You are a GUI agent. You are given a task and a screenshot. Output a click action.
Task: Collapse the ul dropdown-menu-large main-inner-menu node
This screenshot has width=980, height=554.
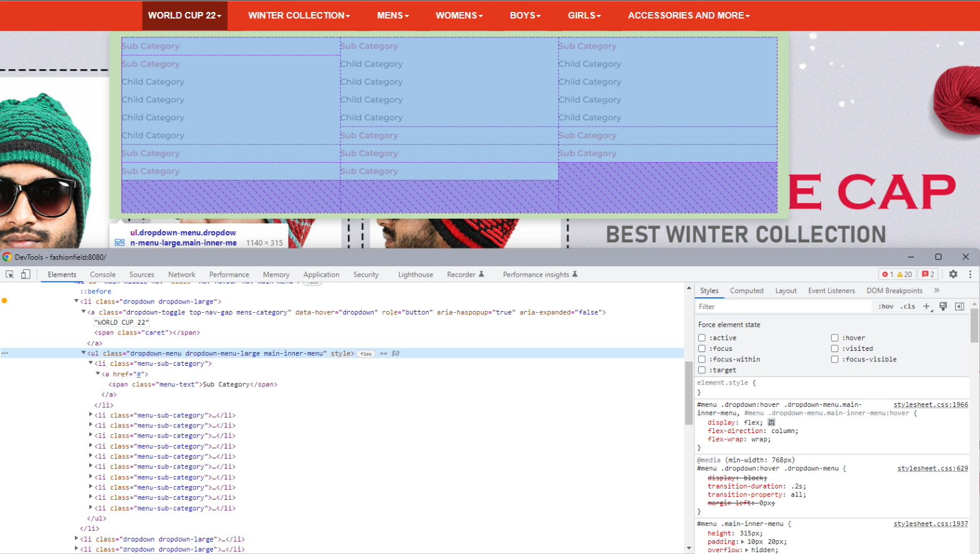pos(84,353)
